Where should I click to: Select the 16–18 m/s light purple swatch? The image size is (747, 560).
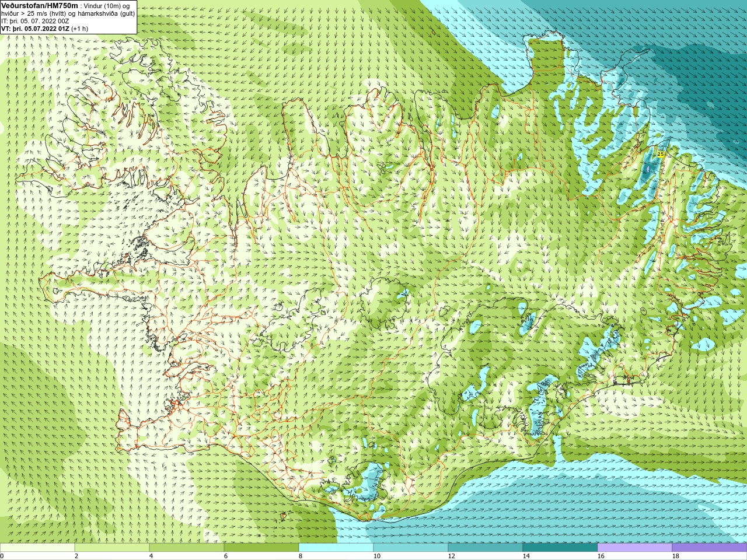click(x=635, y=548)
